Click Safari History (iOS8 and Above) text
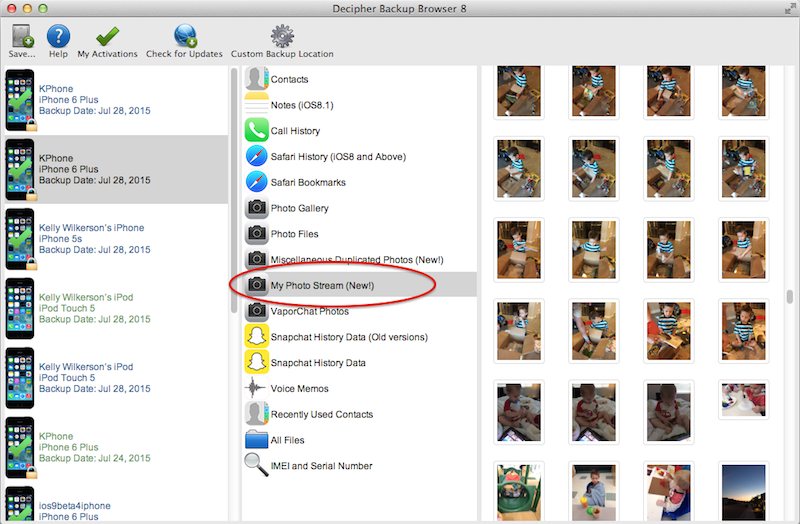800x524 pixels. click(x=338, y=157)
